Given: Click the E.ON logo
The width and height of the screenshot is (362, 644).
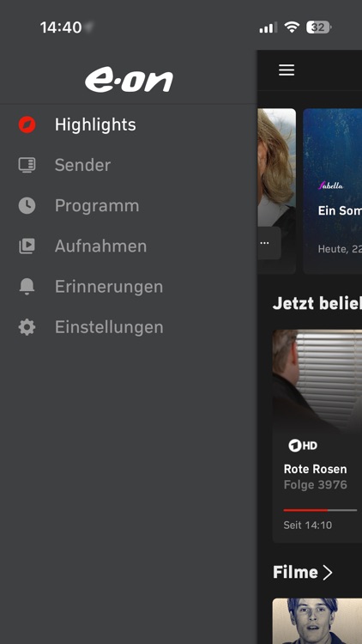Looking at the screenshot, I should (129, 80).
